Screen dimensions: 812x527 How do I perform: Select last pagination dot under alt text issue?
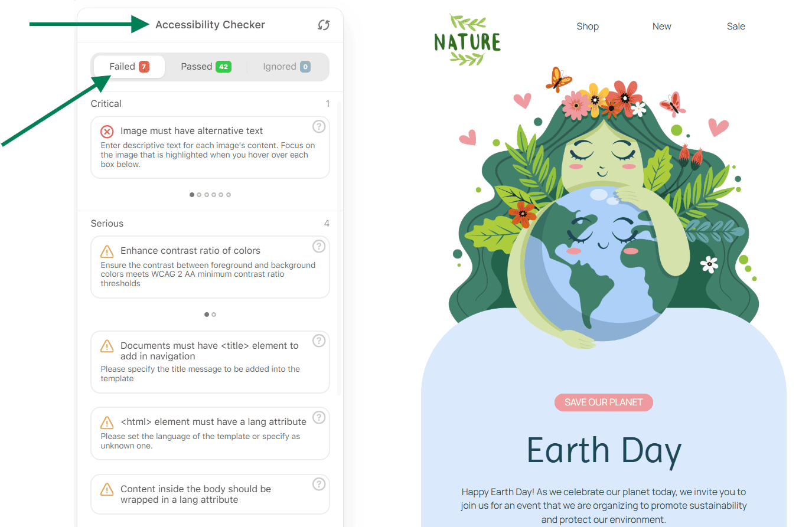229,195
